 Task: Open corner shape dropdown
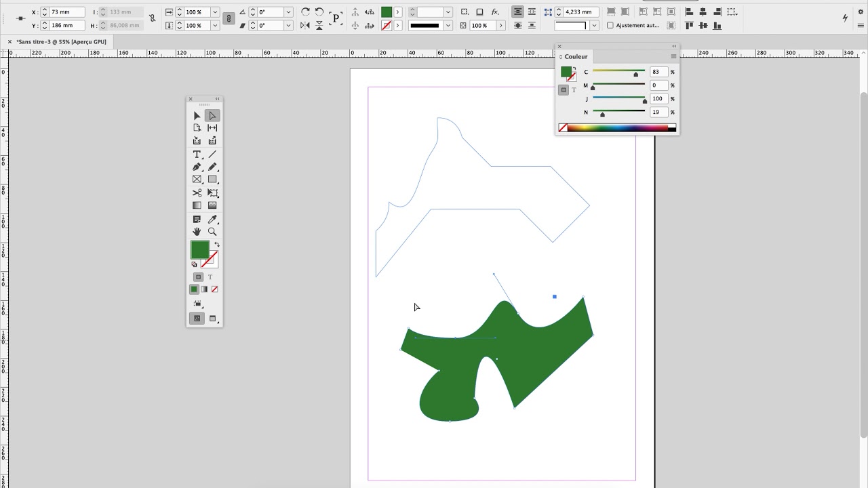594,26
